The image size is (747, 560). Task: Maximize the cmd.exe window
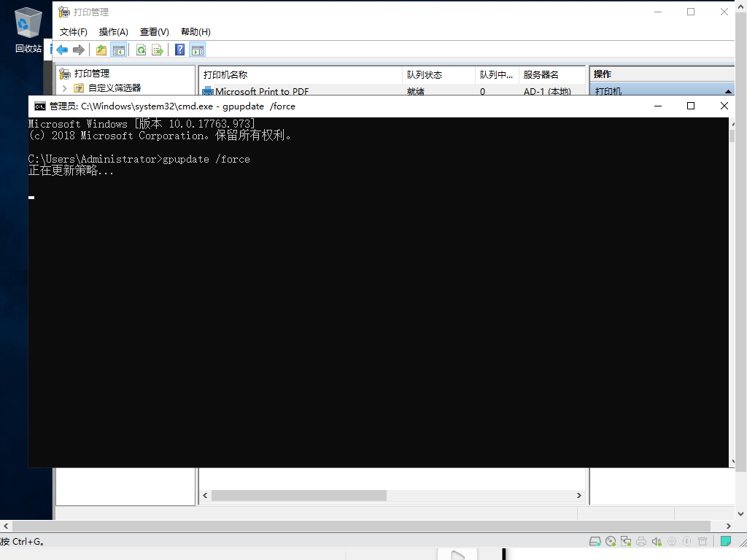[691, 106]
